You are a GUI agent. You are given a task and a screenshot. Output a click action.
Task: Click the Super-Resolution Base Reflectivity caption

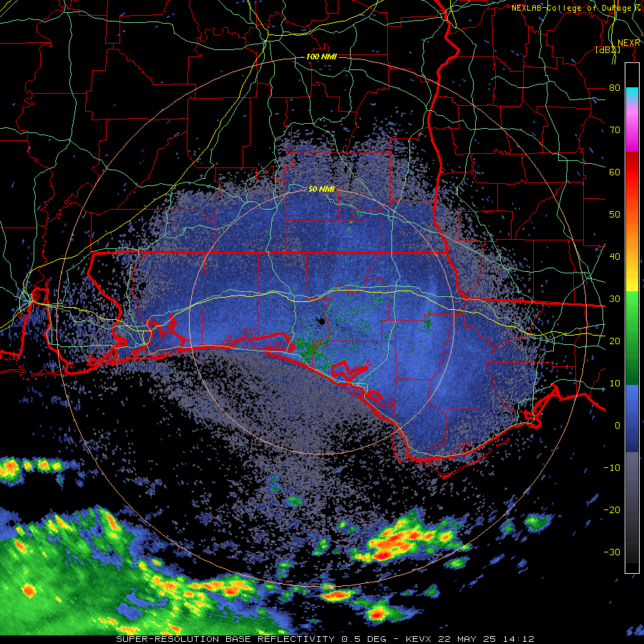pyautogui.click(x=326, y=639)
